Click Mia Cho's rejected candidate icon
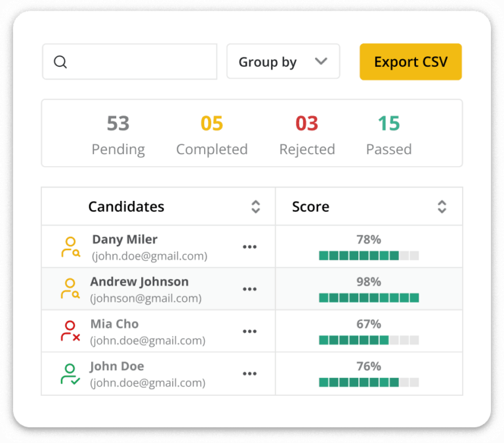Viewport: 504px width, 443px height. click(x=70, y=331)
